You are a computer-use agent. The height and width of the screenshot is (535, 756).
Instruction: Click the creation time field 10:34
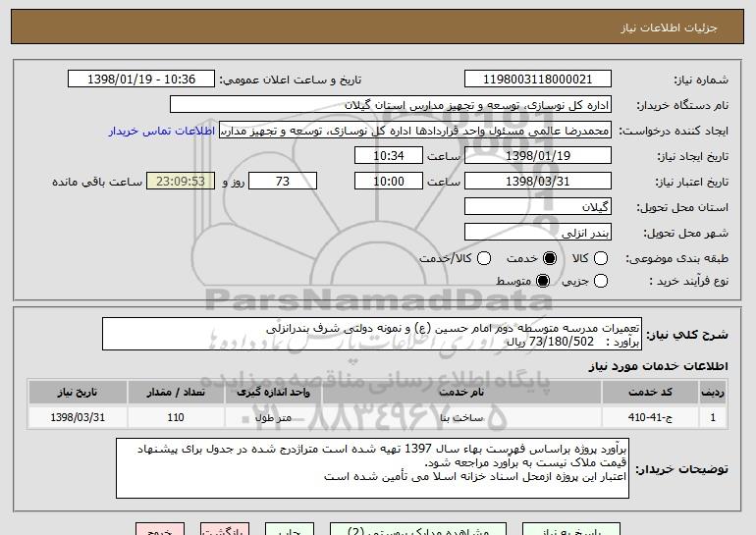(x=389, y=156)
